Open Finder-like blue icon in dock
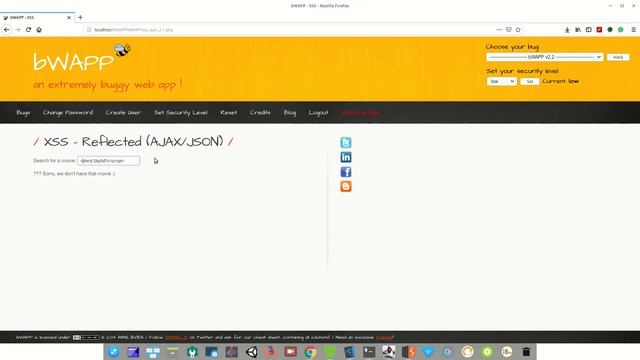 pyautogui.click(x=114, y=352)
